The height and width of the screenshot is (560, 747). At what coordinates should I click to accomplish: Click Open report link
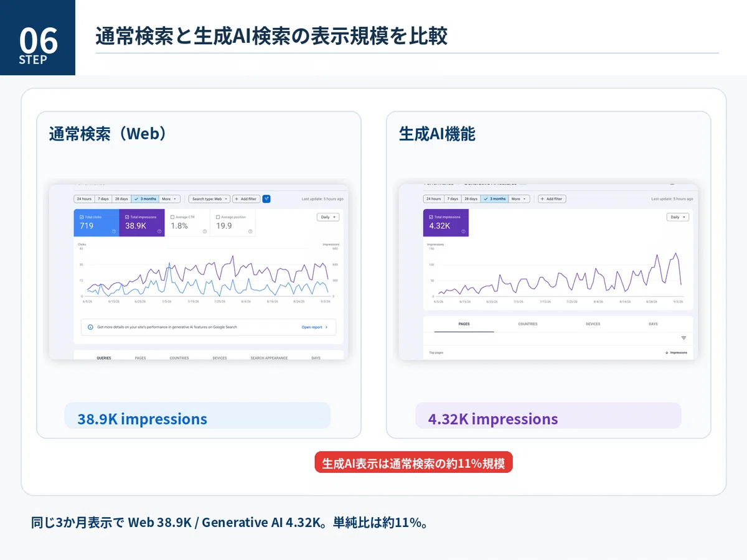tap(314, 327)
